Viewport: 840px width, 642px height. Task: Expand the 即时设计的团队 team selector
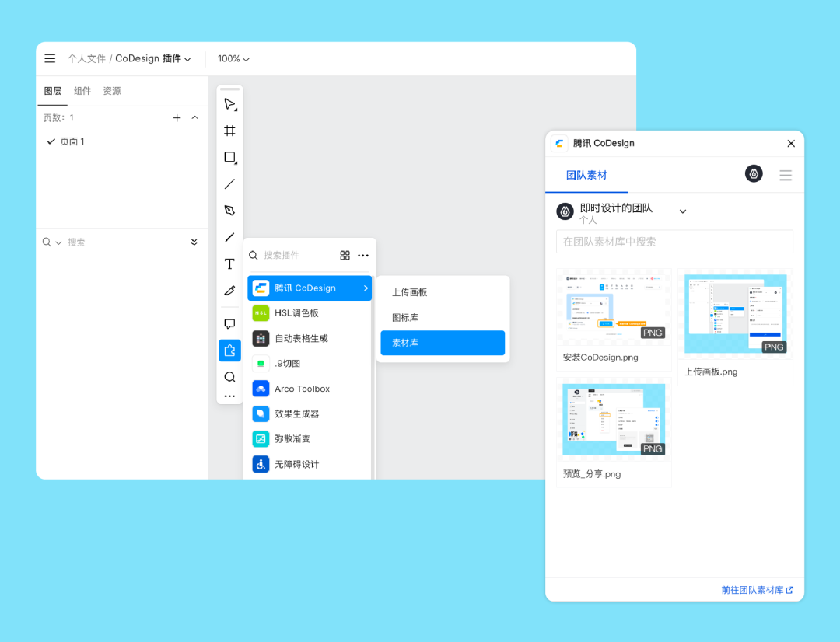(x=683, y=211)
